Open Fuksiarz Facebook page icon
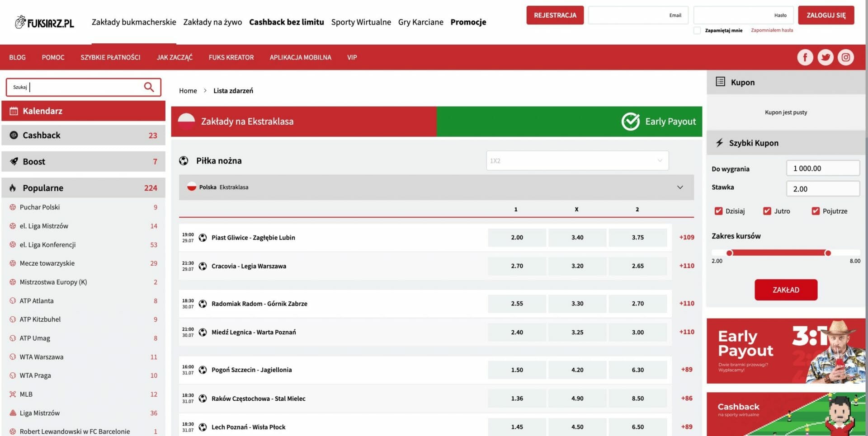Screen dimensions: 868x436 click(x=805, y=57)
